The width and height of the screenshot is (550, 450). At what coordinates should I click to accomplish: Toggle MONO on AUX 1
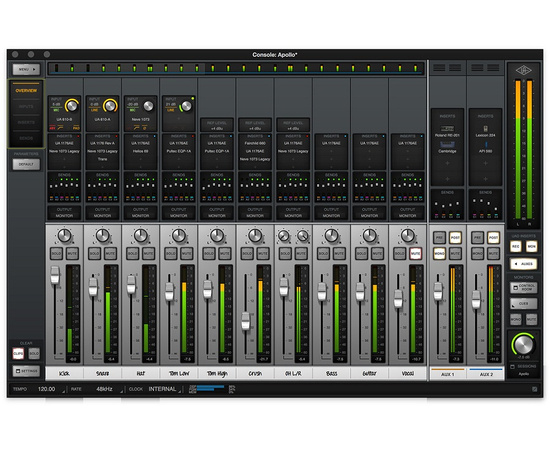[439, 253]
